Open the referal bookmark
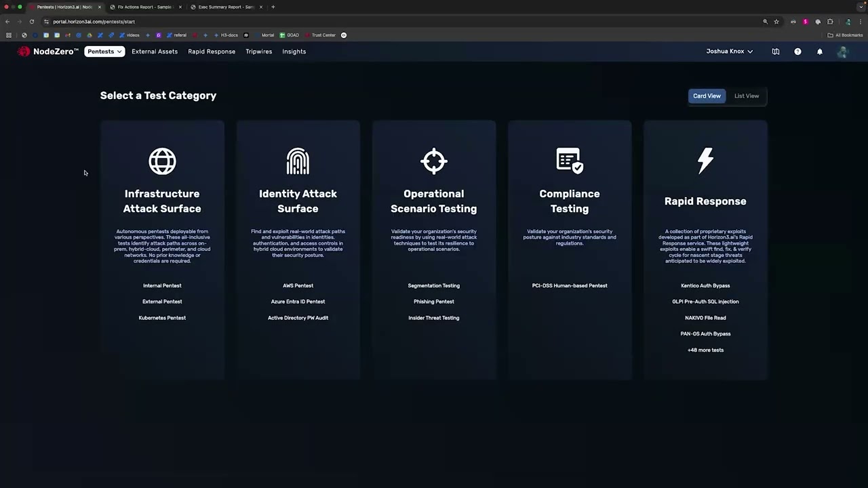This screenshot has height=488, width=868. point(176,35)
